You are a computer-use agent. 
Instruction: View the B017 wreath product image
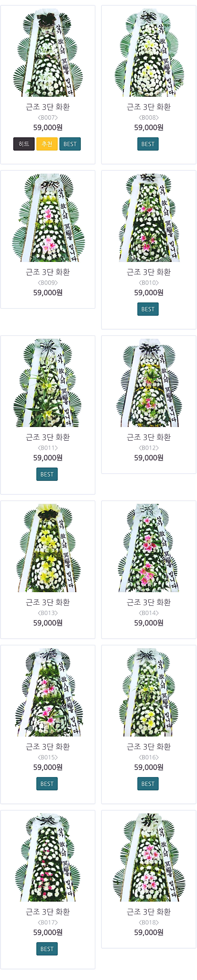pyautogui.click(x=47, y=857)
